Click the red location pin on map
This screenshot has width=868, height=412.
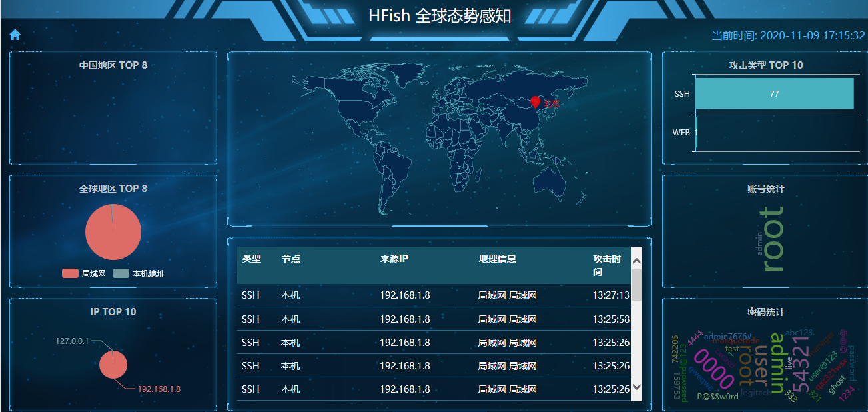point(535,102)
